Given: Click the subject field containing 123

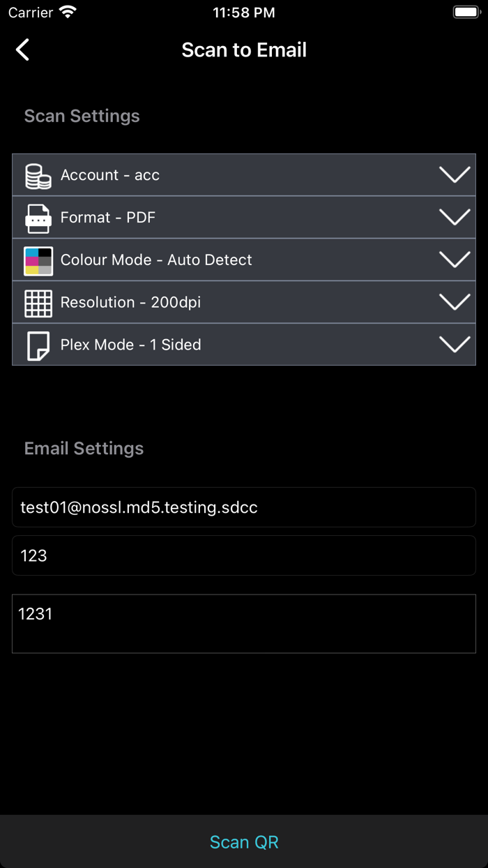Looking at the screenshot, I should [244, 555].
